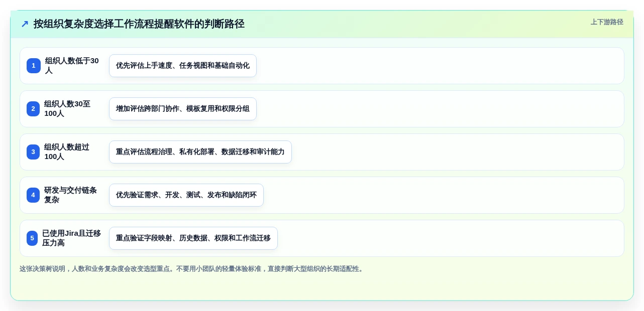Click the chip 重点验证字段映射、历史数据、权限和工作流迁移
This screenshot has height=311, width=644.
tap(193, 238)
